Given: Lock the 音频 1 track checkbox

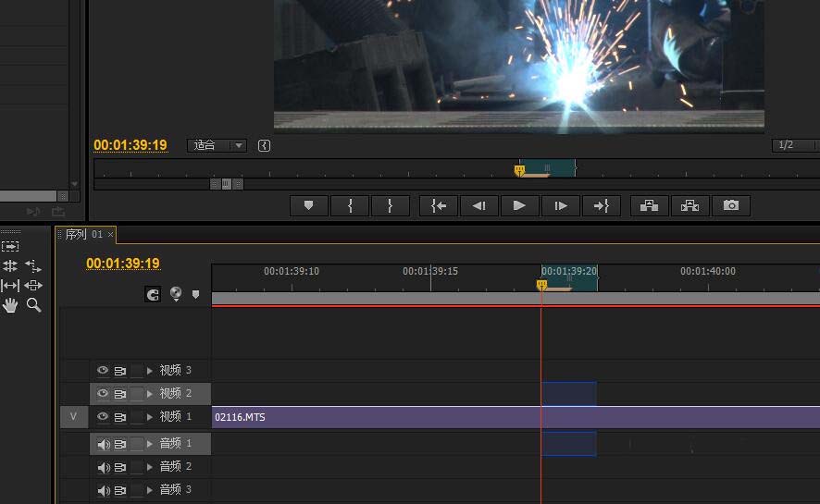Looking at the screenshot, I should 136,444.
